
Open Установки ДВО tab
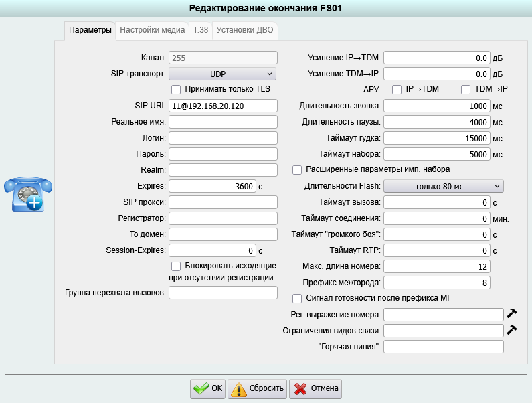(244, 30)
